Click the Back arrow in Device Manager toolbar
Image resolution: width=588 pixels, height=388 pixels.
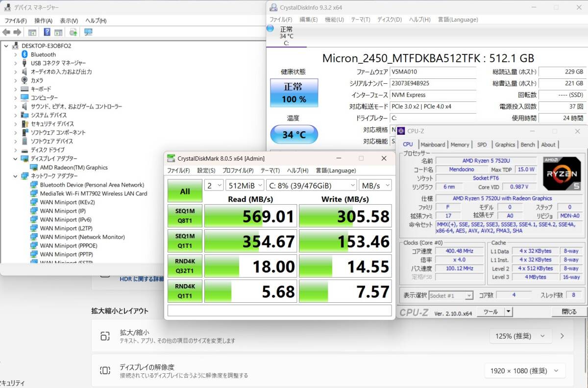6,32
